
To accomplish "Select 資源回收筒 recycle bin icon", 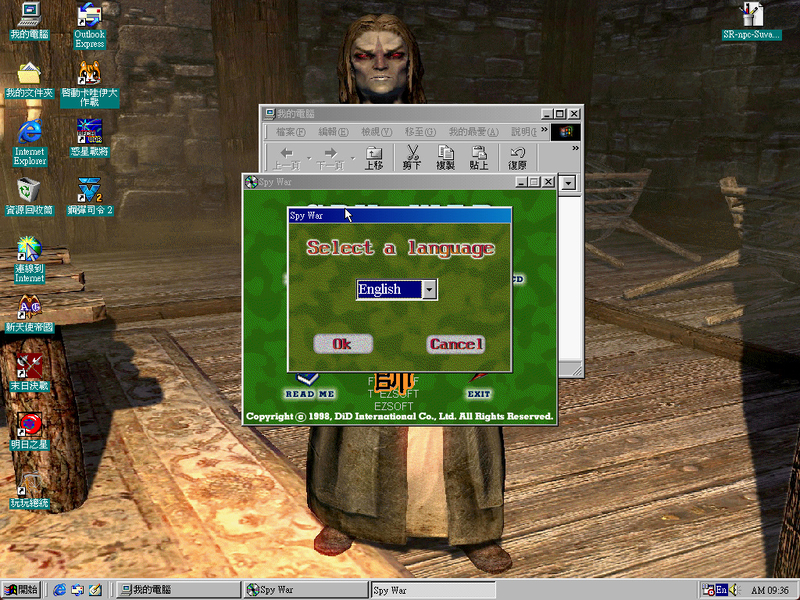I will click(x=29, y=196).
